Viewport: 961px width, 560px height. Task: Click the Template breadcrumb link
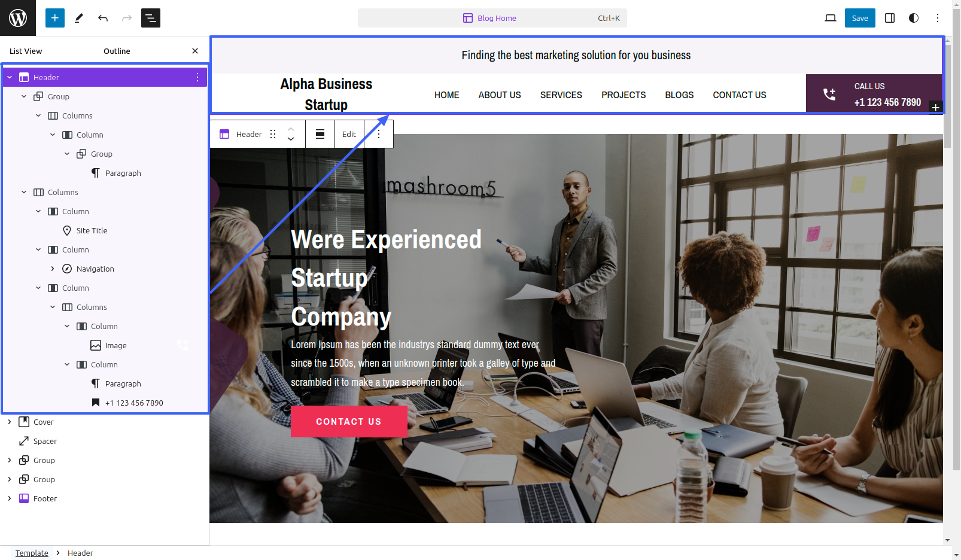[32, 553]
